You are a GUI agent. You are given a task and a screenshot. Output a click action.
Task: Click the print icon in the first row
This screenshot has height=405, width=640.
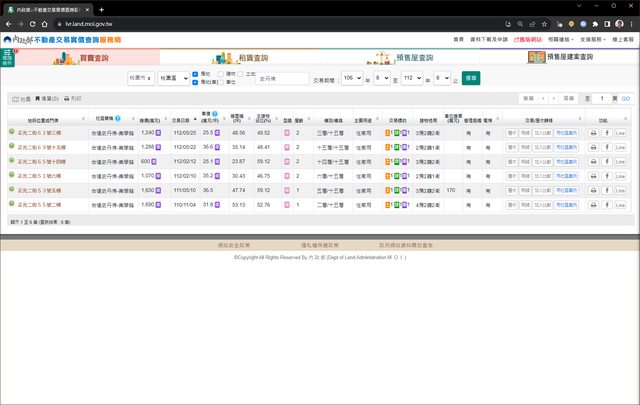tap(593, 132)
